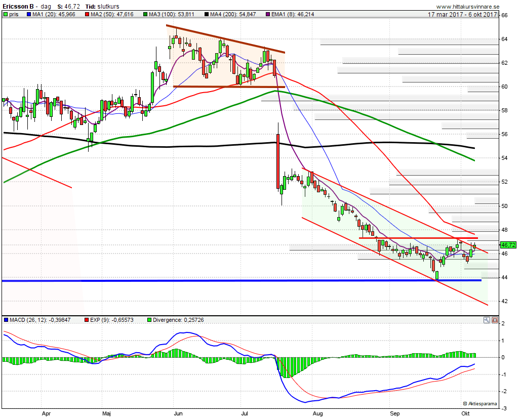This screenshot has width=521, height=420.
Task: Click the 'Maj' month label on time axis
Action: 106,414
